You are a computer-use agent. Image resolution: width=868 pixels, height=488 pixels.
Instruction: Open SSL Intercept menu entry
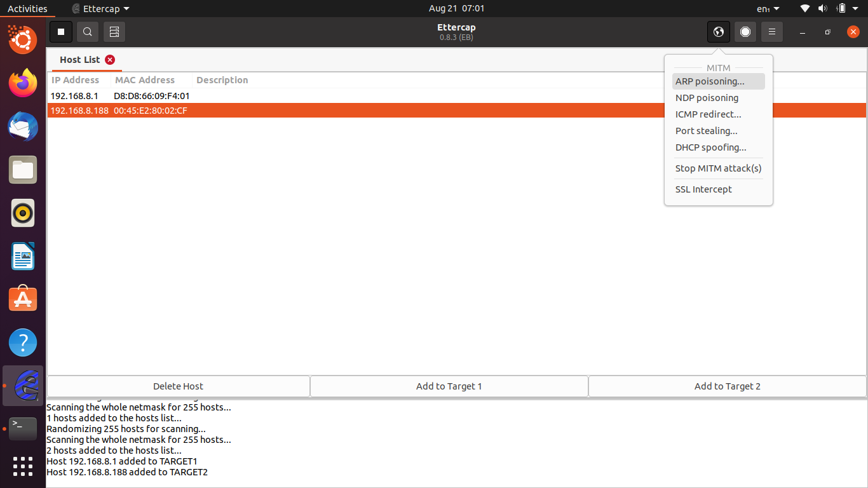pos(718,189)
